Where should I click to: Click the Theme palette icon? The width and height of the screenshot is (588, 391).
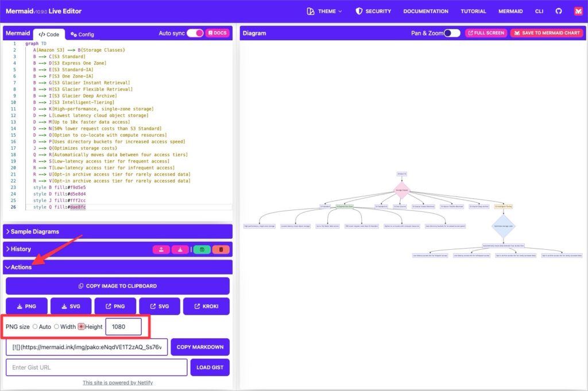(x=311, y=11)
